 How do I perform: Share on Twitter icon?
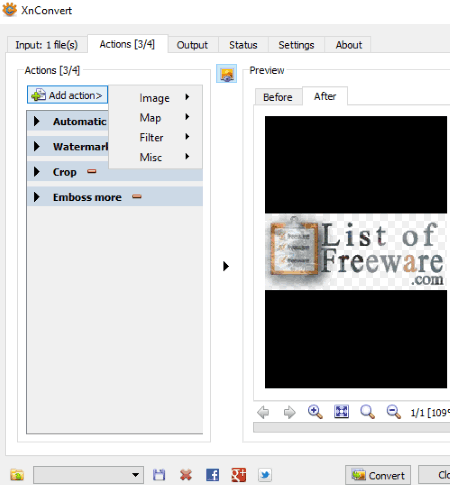[265, 475]
